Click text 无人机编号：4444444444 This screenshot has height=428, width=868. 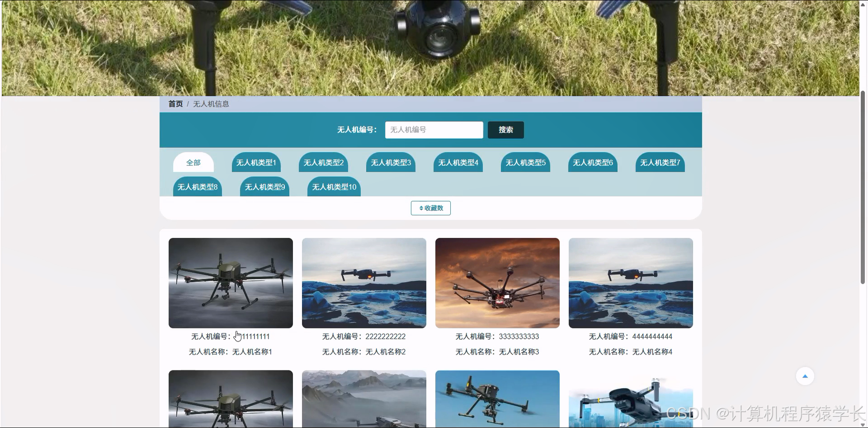point(631,337)
